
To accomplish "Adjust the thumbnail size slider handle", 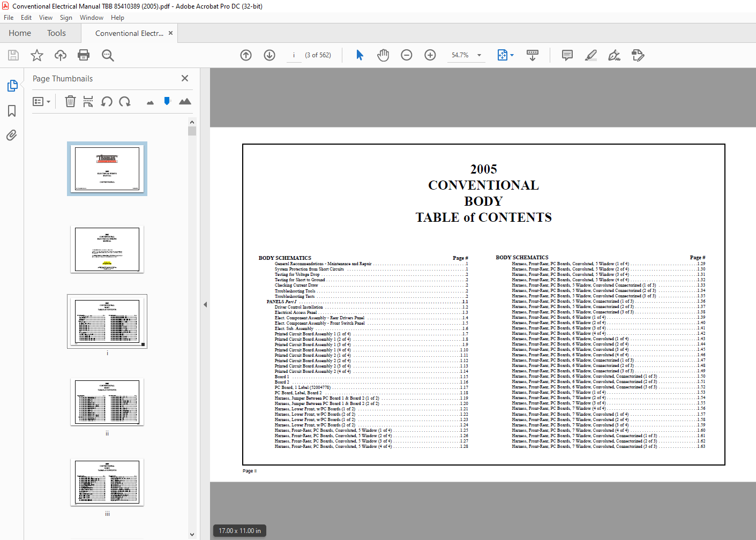I will coord(167,101).
